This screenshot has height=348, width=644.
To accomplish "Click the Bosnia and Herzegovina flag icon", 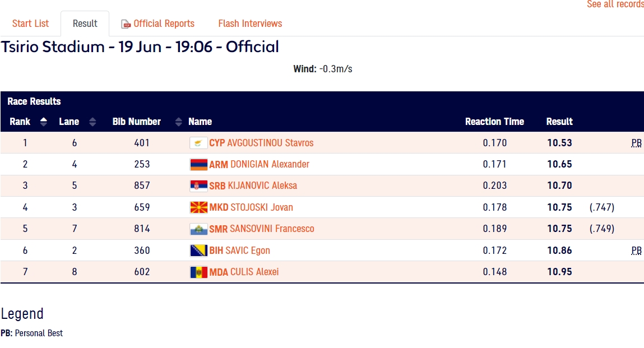I will click(198, 250).
